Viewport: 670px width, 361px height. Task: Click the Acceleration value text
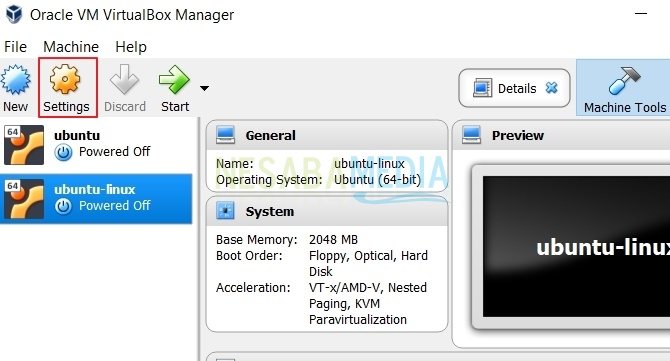tap(367, 304)
